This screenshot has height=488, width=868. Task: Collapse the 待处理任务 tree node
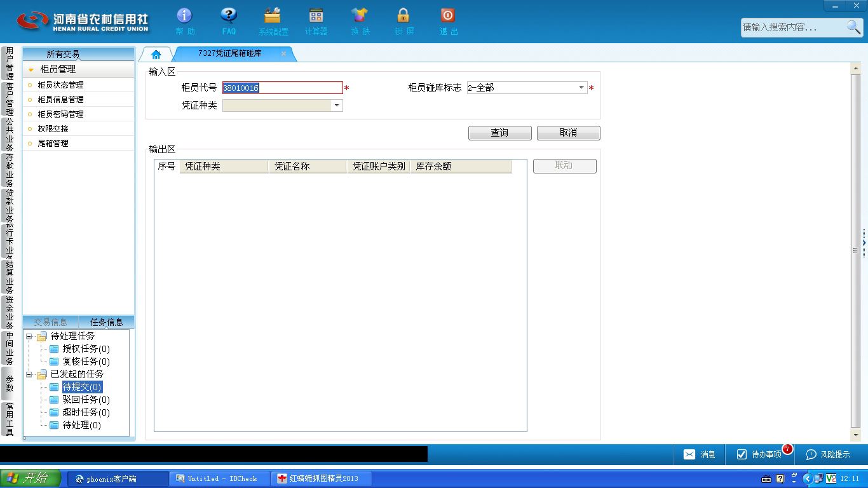(29, 336)
